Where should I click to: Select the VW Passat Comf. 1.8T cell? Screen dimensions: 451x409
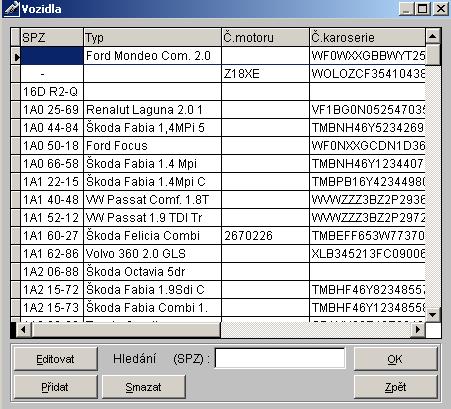click(x=152, y=200)
